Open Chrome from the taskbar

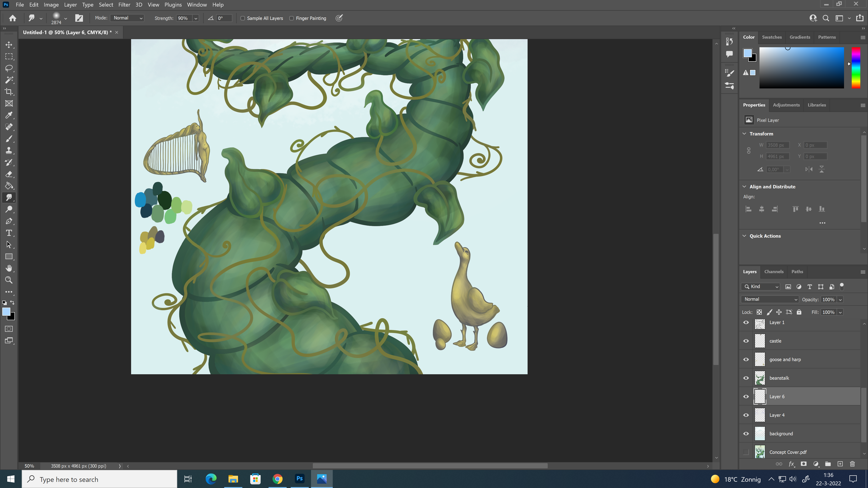coord(277,479)
